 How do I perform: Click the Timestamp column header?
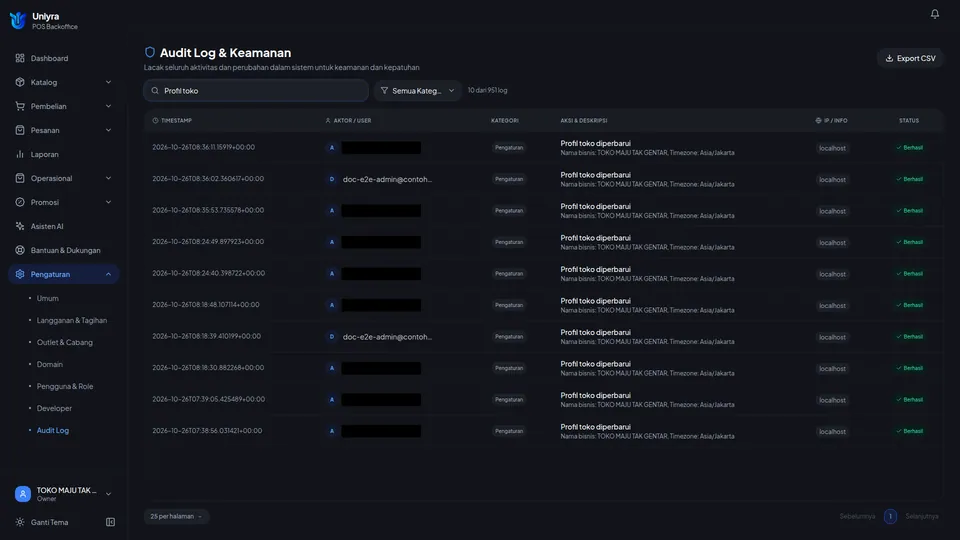click(172, 121)
